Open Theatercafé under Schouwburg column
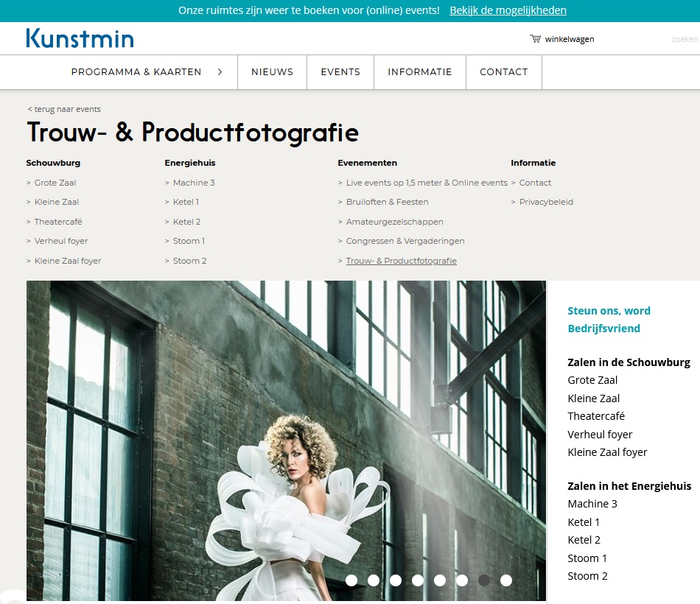The image size is (700, 604). tap(58, 222)
